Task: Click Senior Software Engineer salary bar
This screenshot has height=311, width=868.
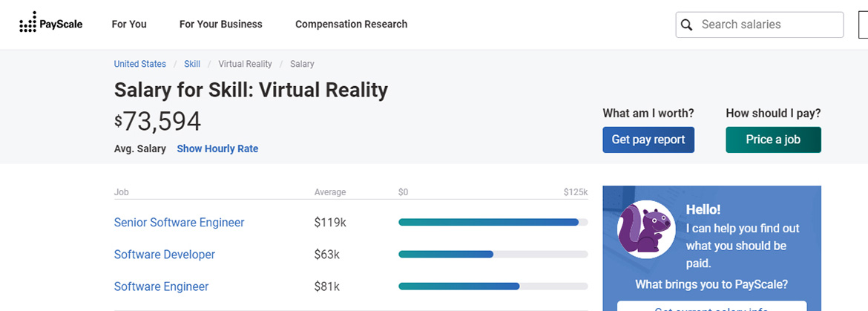Action: [488, 222]
